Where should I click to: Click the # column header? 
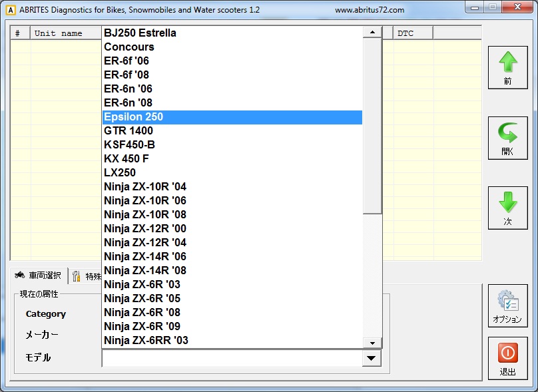21,33
